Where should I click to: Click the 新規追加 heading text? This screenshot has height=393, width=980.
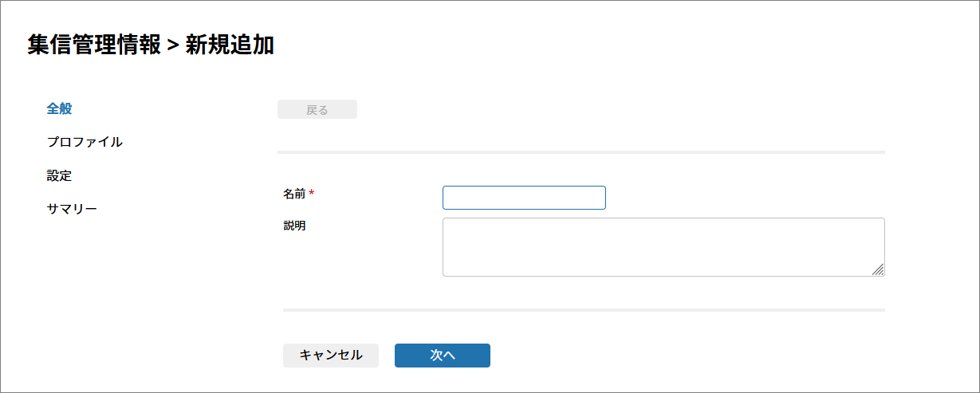(x=230, y=45)
